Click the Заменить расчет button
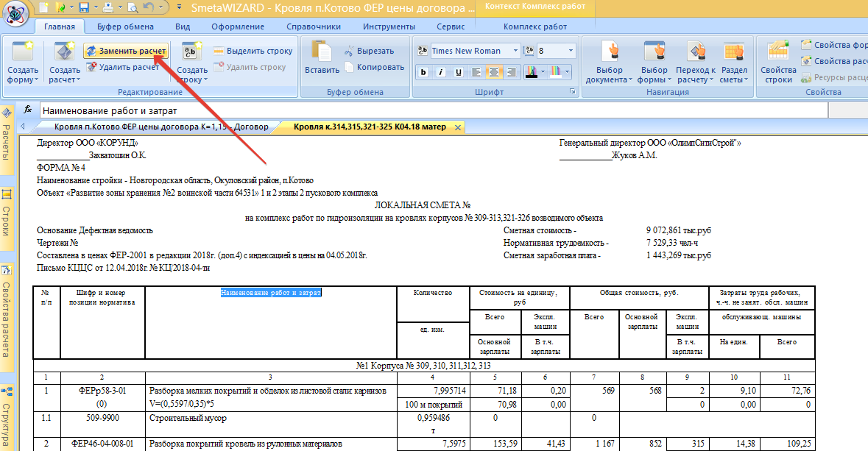The image size is (868, 451). [x=126, y=51]
